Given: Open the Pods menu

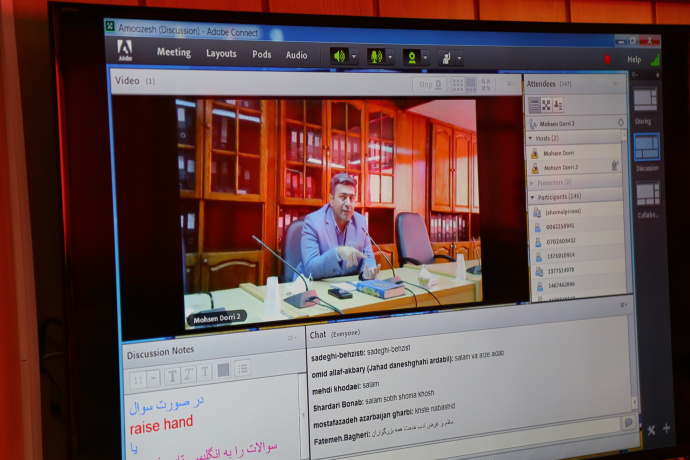Looking at the screenshot, I should 262,55.
